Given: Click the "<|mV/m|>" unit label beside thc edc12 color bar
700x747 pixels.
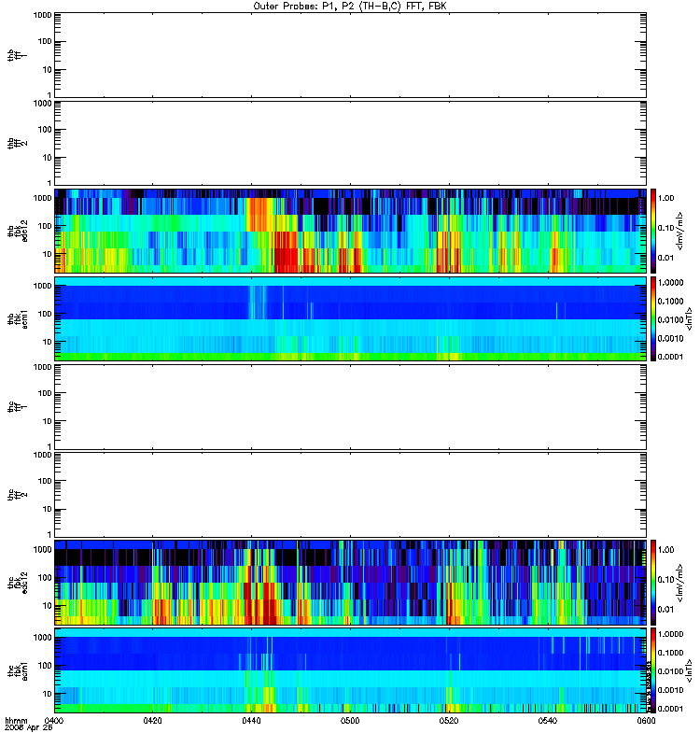Looking at the screenshot, I should (x=680, y=582).
